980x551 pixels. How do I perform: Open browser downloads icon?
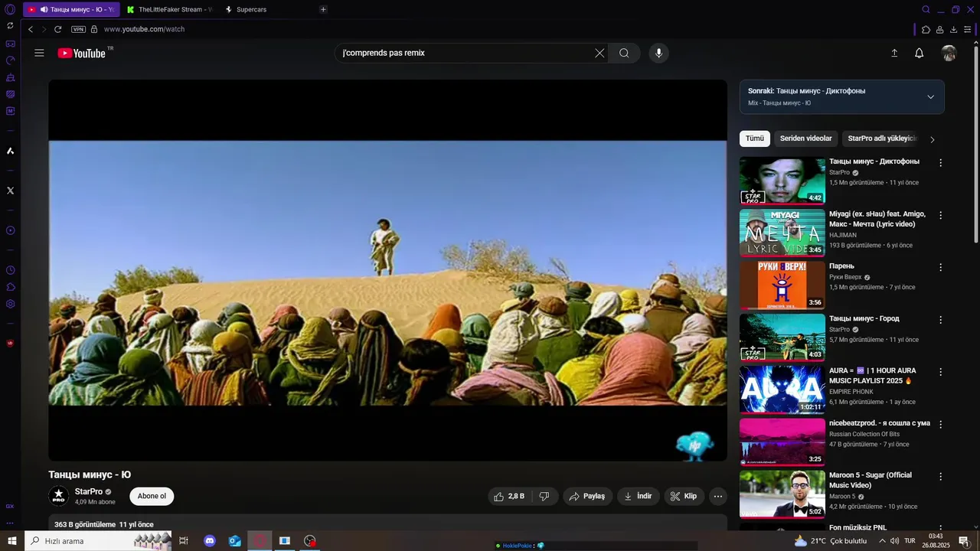[953, 29]
